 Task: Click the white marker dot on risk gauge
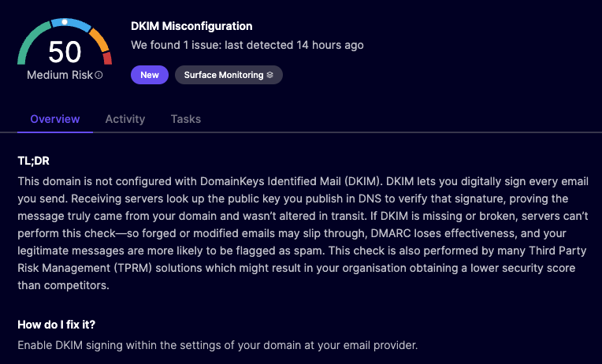click(x=65, y=22)
